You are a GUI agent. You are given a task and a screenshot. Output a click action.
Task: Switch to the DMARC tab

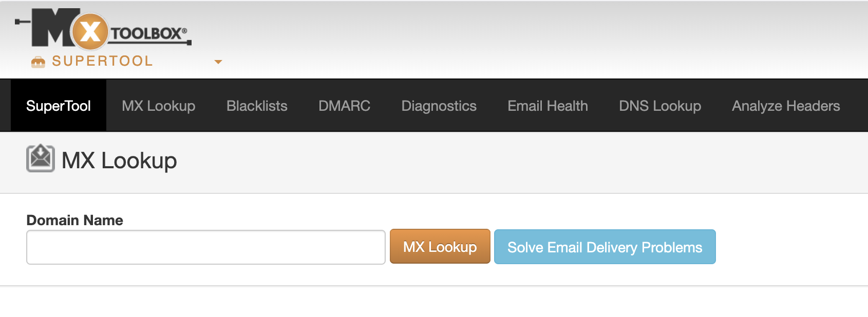pyautogui.click(x=344, y=106)
